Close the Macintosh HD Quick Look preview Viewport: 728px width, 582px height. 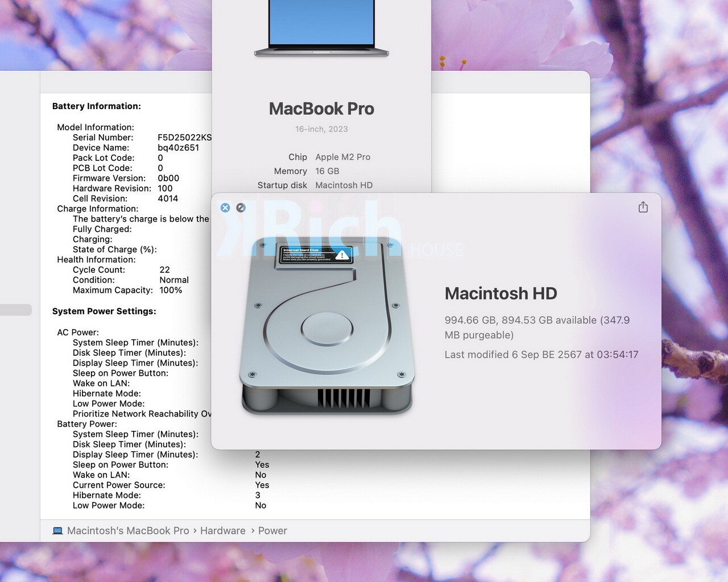point(225,207)
